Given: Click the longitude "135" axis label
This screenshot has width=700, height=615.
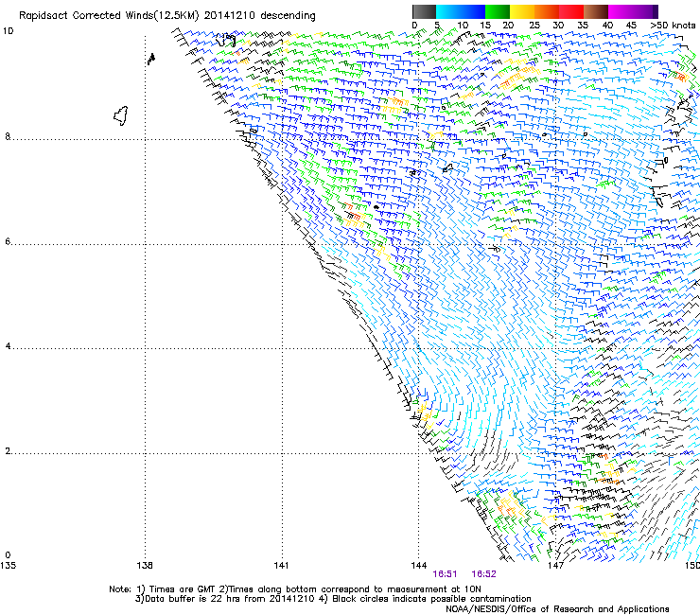Looking at the screenshot, I should click(x=8, y=566).
